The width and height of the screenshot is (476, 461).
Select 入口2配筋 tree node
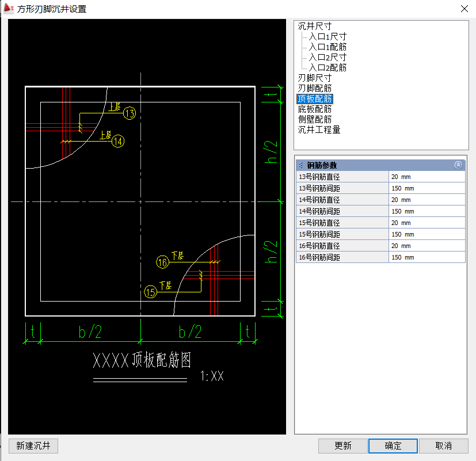(327, 68)
